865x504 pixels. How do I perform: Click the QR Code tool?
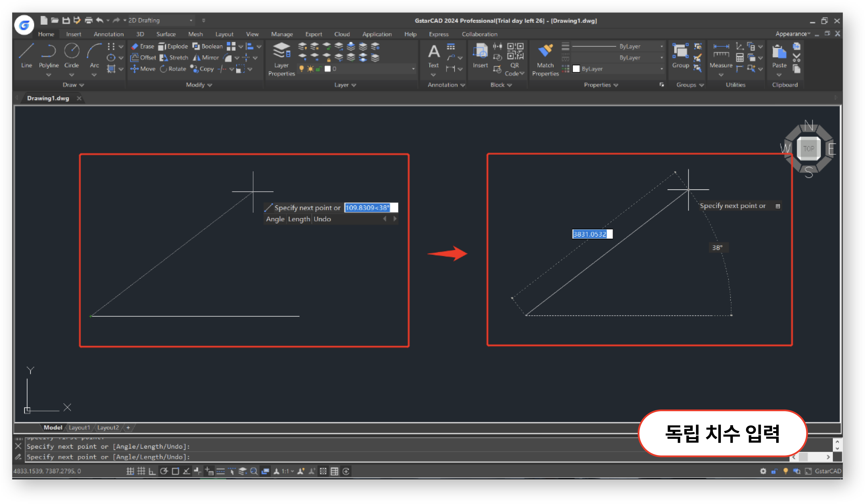[x=515, y=59]
